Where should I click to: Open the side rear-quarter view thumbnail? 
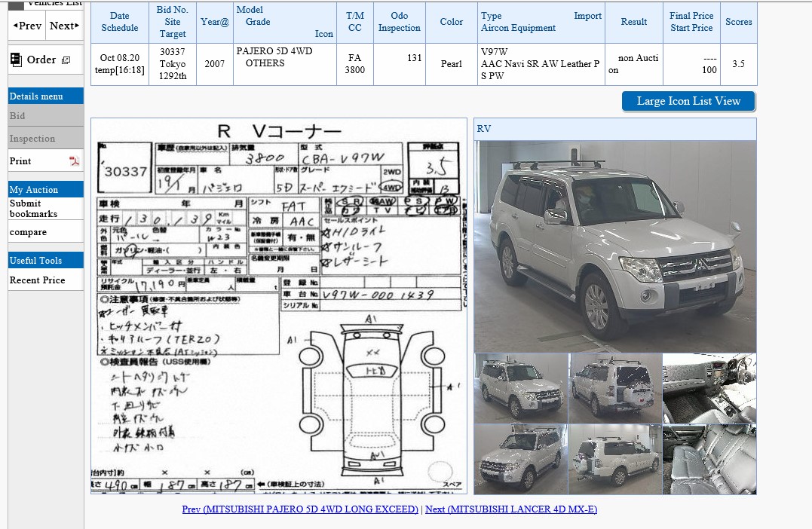tap(615, 459)
